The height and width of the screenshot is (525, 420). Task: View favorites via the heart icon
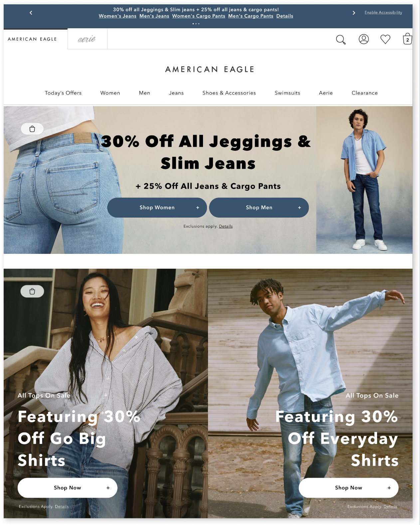385,39
